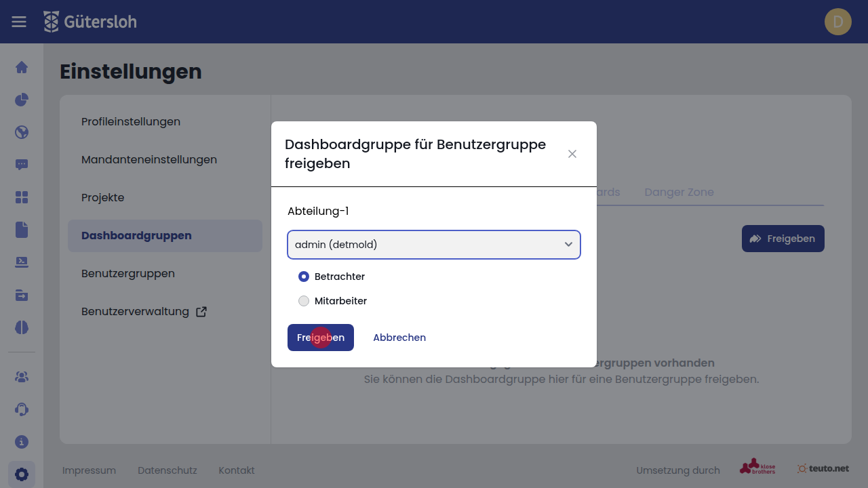The image size is (868, 488).
Task: Open Mandanteneinstellungen in settings menu
Action: click(x=149, y=160)
